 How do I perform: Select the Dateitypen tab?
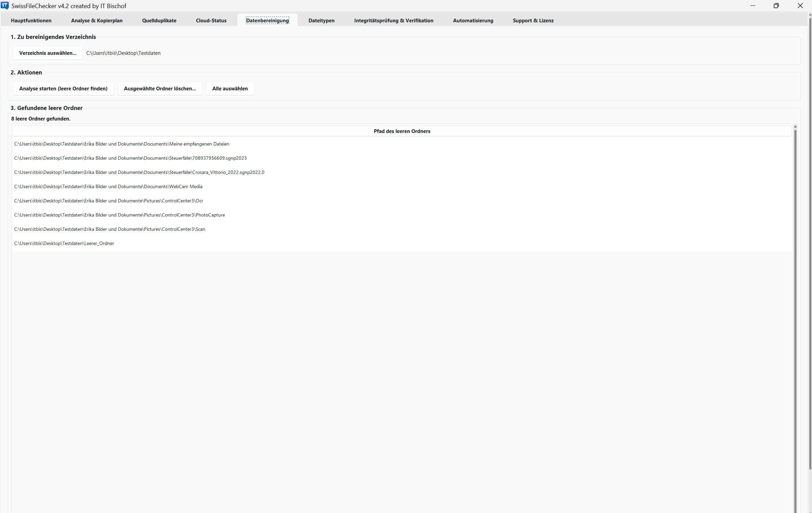pyautogui.click(x=321, y=21)
